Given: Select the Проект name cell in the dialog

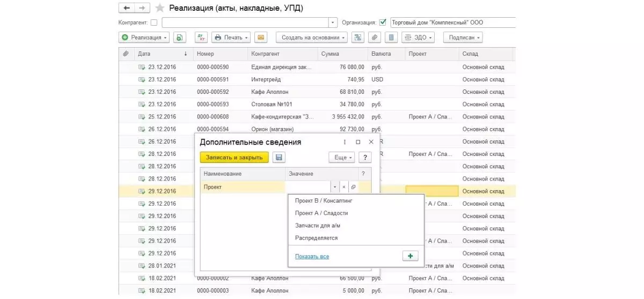Looking at the screenshot, I should 243,187.
